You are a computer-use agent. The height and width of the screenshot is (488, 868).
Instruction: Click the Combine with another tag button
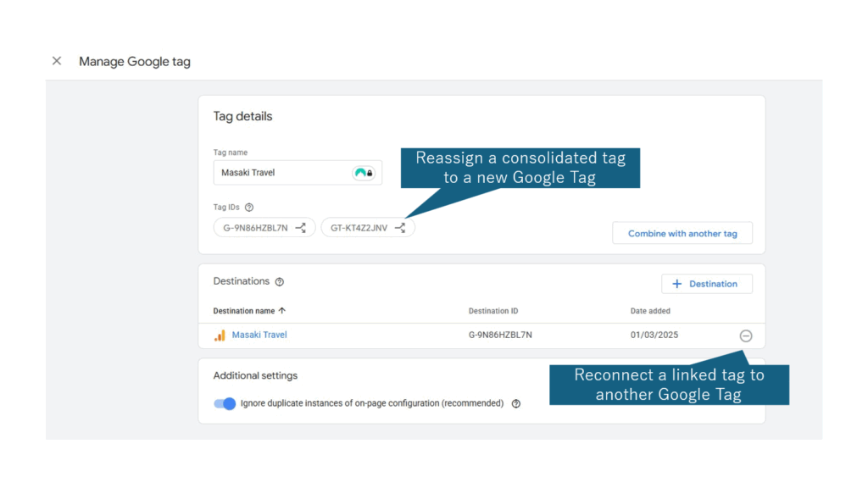click(x=682, y=234)
